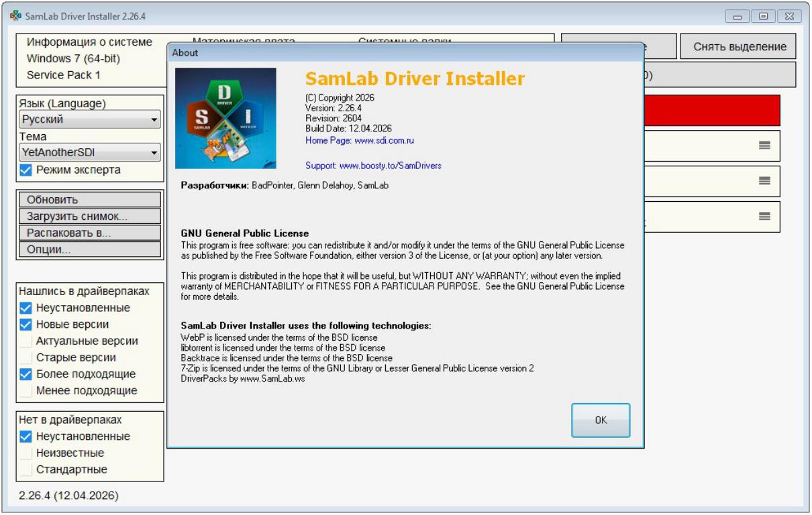Confirm the About dialog with OK
The image size is (812, 515).
pyautogui.click(x=601, y=420)
